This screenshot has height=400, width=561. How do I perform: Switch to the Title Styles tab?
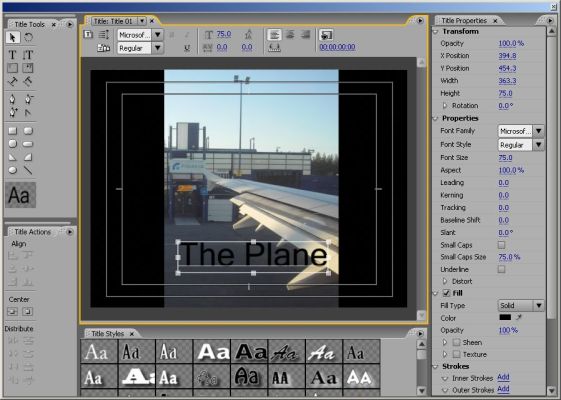coord(108,334)
